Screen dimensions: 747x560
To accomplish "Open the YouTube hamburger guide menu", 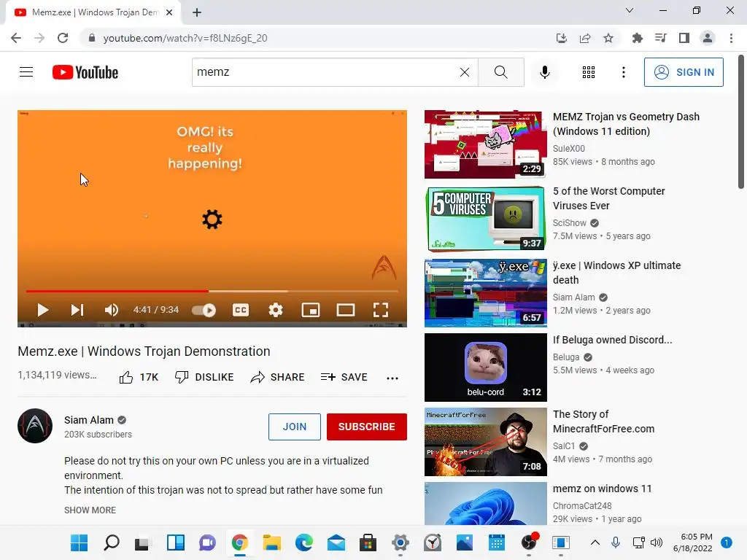I will [26, 72].
